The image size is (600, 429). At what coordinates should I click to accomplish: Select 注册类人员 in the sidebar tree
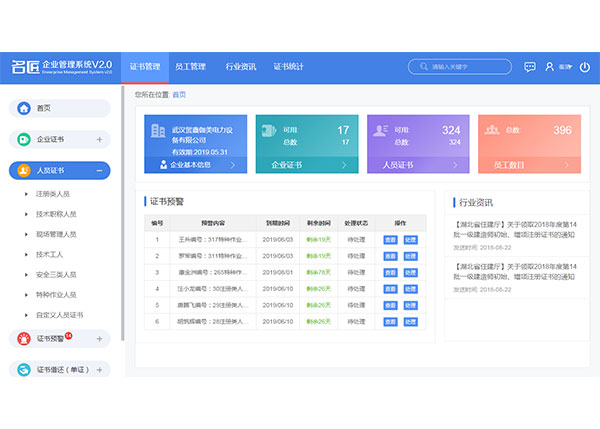click(55, 194)
